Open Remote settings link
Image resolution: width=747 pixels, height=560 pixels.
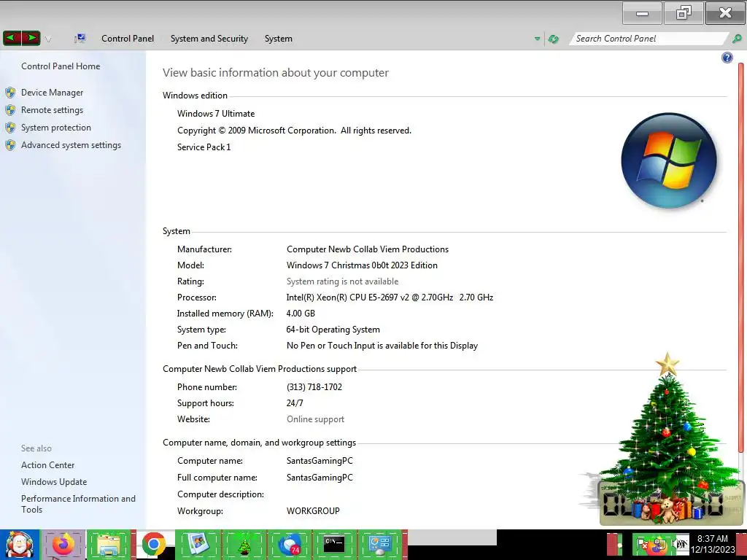click(52, 110)
